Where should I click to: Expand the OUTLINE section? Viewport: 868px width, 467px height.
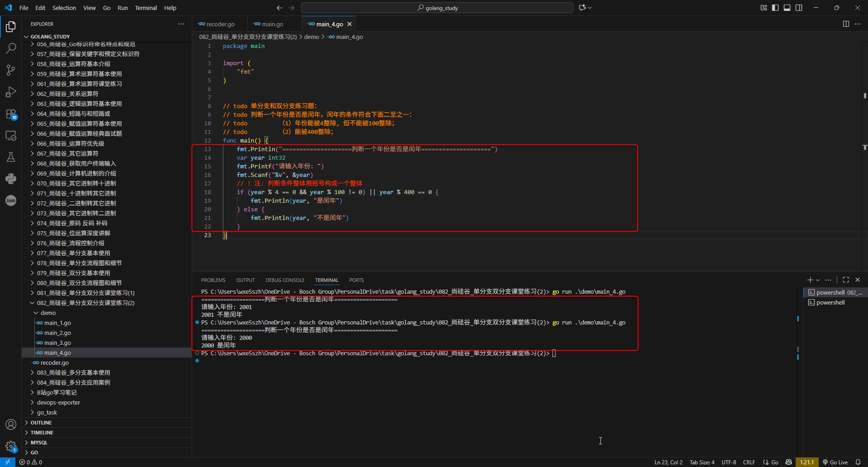click(107, 423)
